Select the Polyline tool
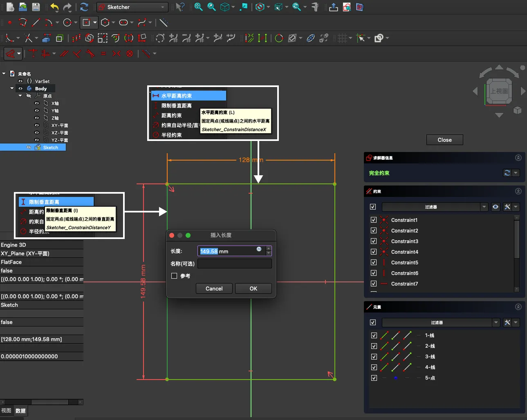The image size is (527, 420). [23, 22]
